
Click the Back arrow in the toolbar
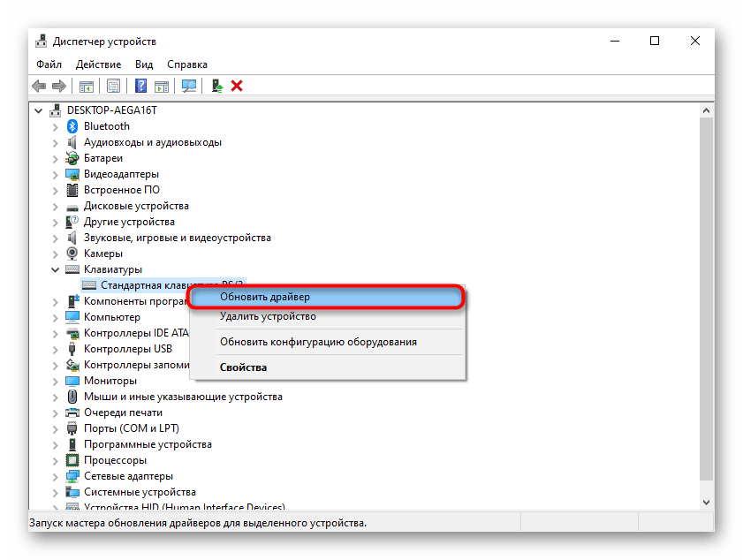click(40, 86)
